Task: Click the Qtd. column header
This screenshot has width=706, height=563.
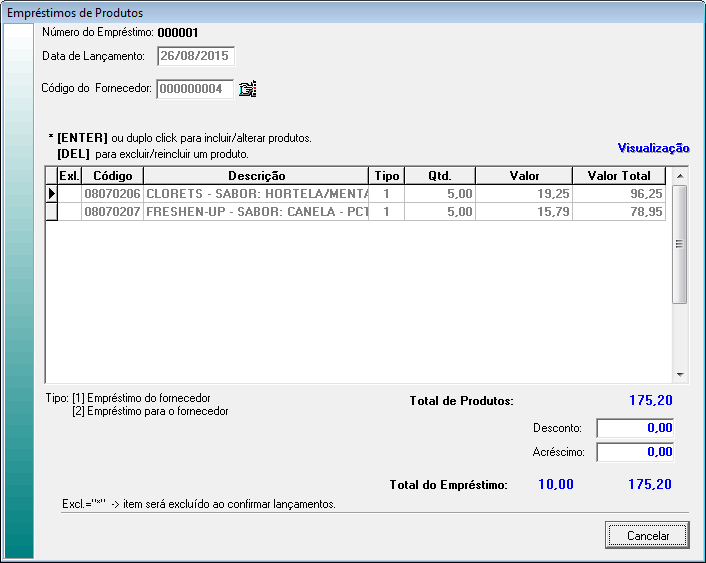Action: (x=440, y=176)
